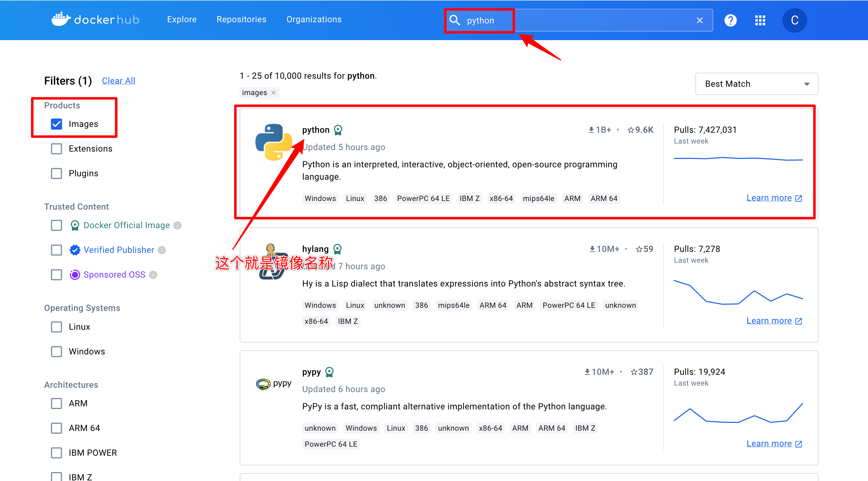Click the Clear All filters link
The width and height of the screenshot is (868, 481).
[x=118, y=81]
